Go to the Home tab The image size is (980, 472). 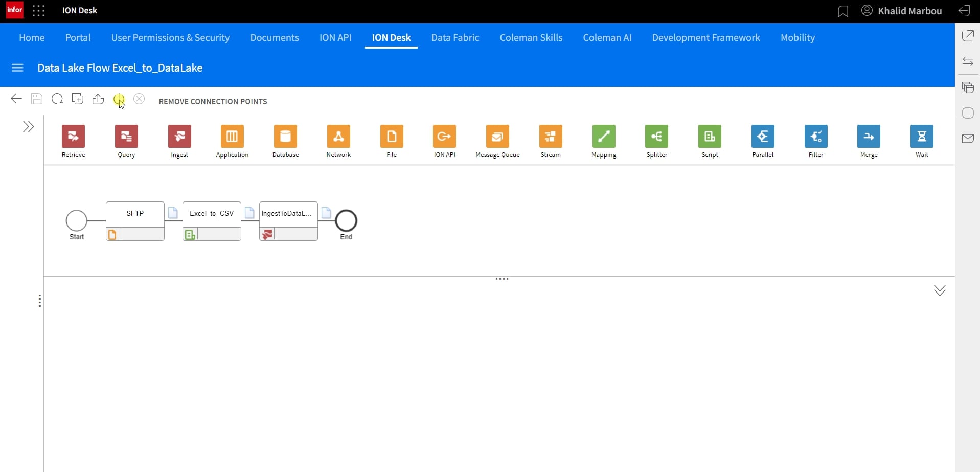32,38
